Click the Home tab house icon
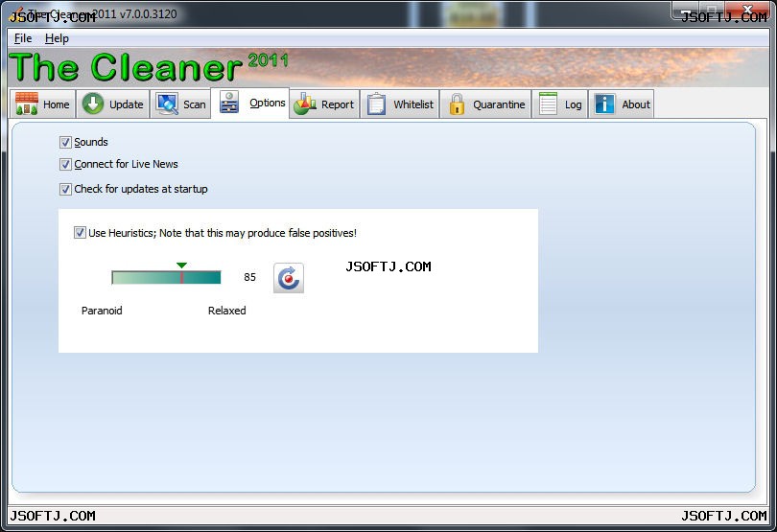 (x=27, y=104)
